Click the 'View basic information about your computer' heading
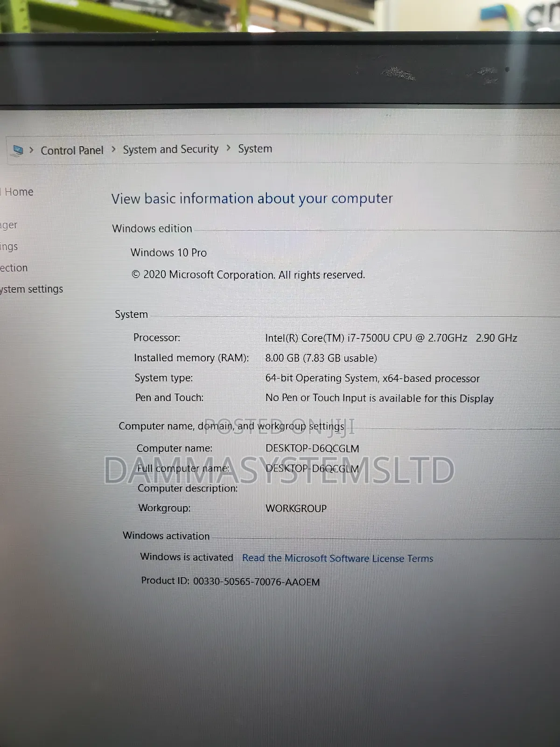Screen dimensions: 560x747 pyautogui.click(x=252, y=199)
